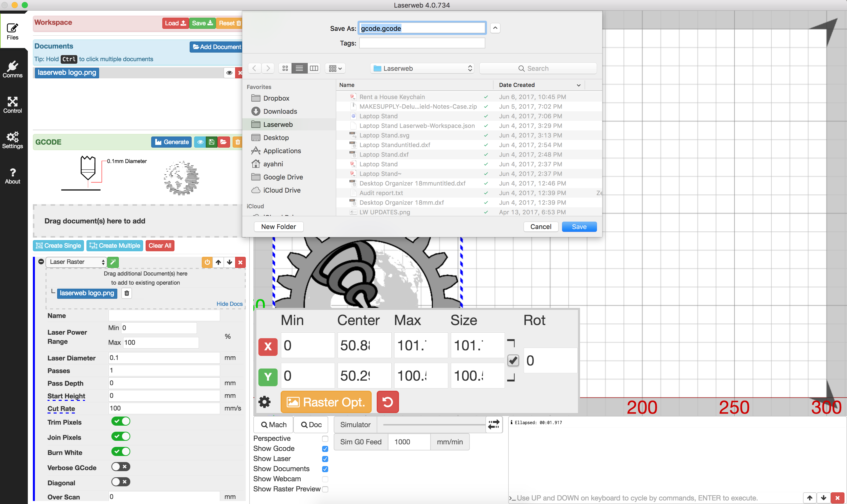Toggle visibility eye for laserweb logo.png document
The image size is (847, 504).
(x=229, y=73)
